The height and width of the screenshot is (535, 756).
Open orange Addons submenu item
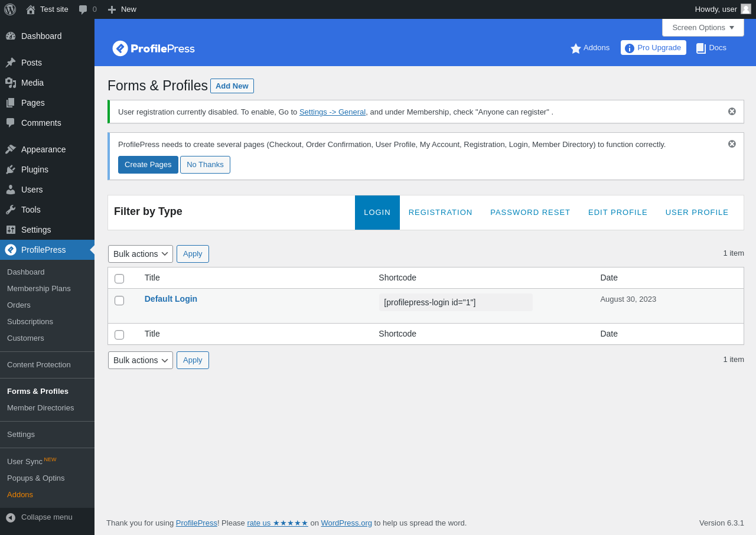coord(20,495)
